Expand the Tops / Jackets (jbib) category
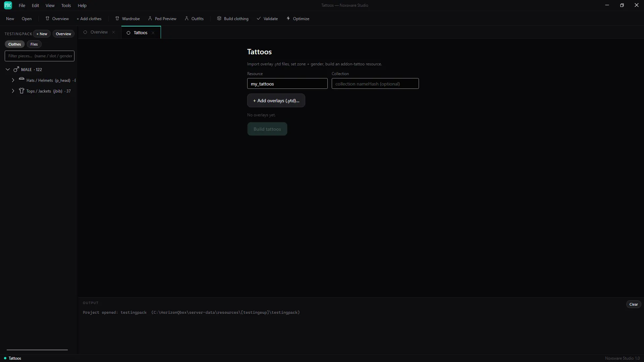The width and height of the screenshot is (644, 362). (13, 91)
